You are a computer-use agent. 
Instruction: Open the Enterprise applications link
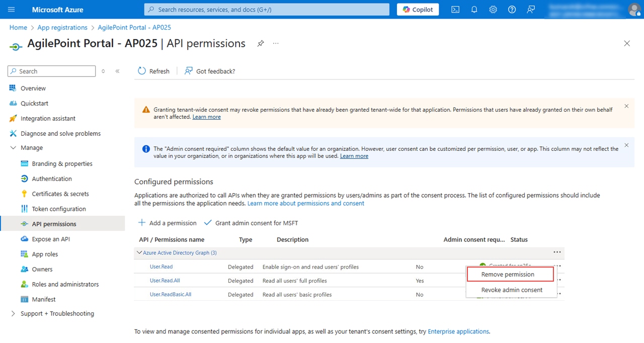(458, 331)
